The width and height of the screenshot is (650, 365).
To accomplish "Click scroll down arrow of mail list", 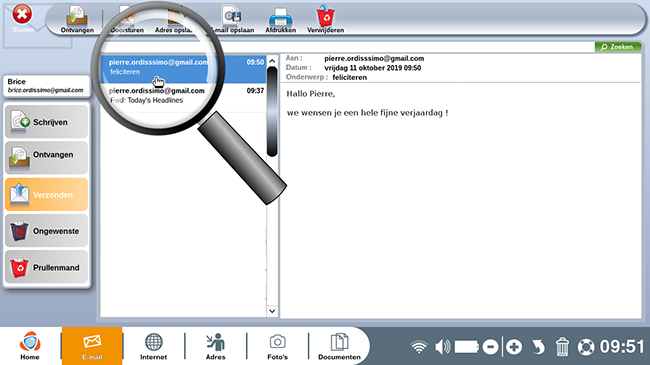I will [272, 311].
